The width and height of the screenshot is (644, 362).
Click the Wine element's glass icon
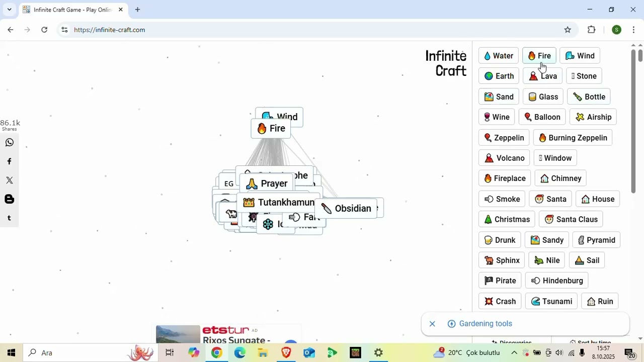(x=487, y=117)
